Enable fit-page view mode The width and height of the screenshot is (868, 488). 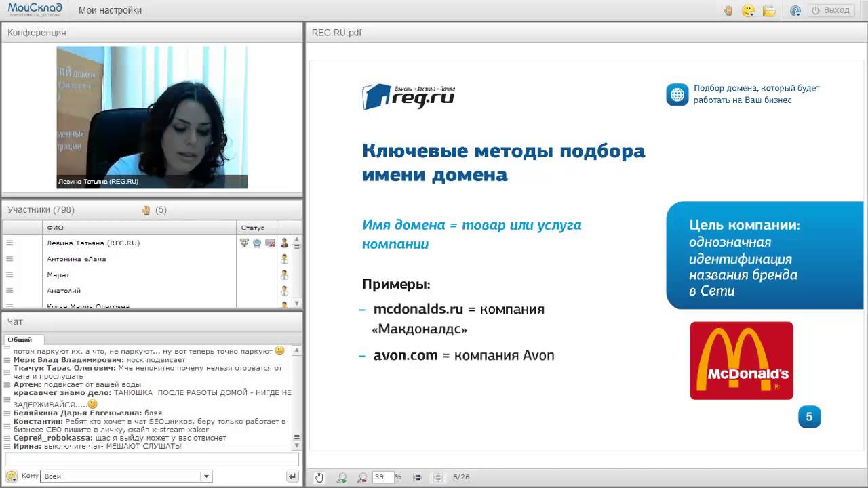coord(438,477)
